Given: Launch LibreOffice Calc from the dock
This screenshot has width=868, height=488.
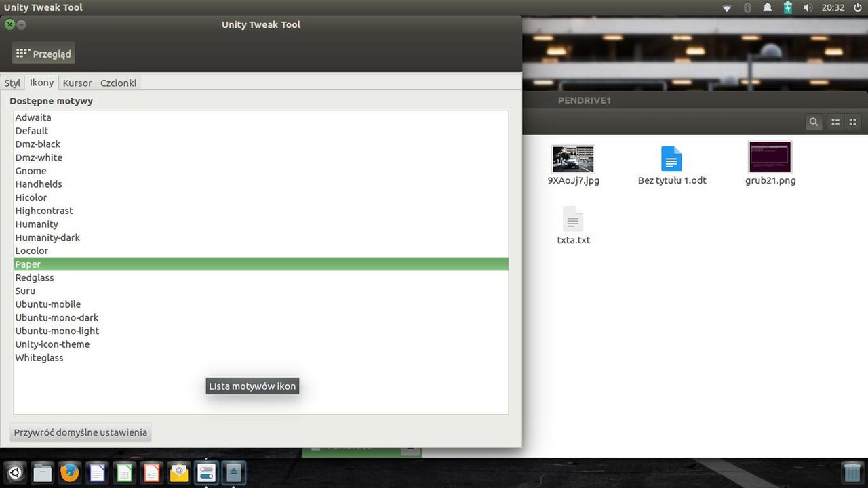Looking at the screenshot, I should pos(124,472).
